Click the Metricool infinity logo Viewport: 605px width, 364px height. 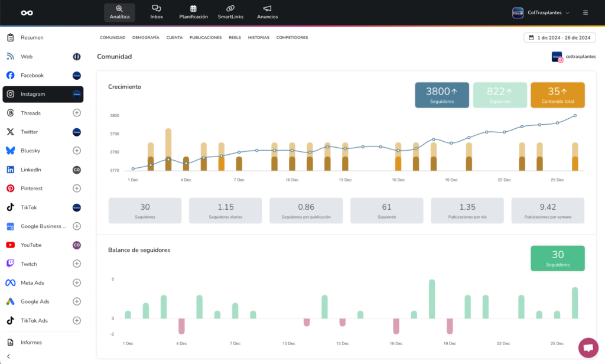coord(27,13)
